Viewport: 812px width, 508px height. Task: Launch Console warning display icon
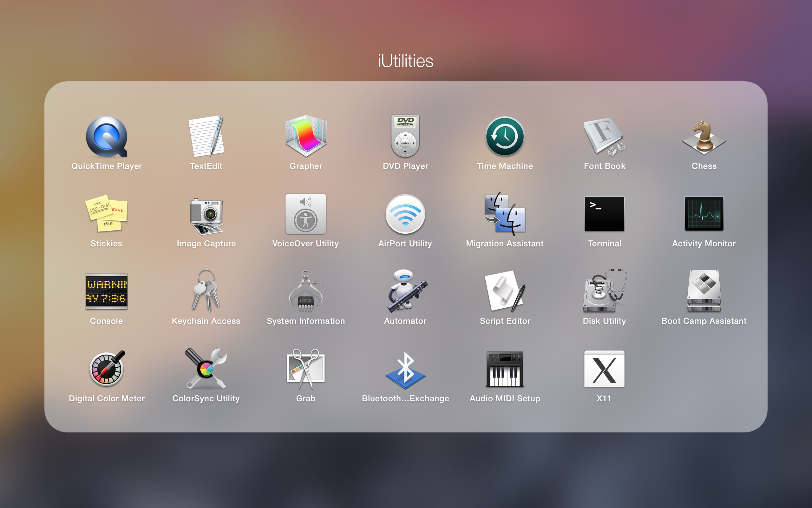click(106, 291)
